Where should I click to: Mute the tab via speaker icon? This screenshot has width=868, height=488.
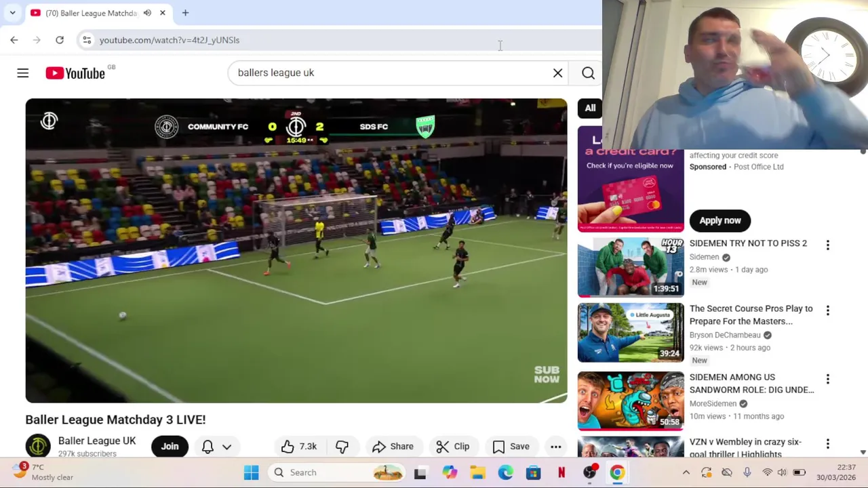[147, 13]
